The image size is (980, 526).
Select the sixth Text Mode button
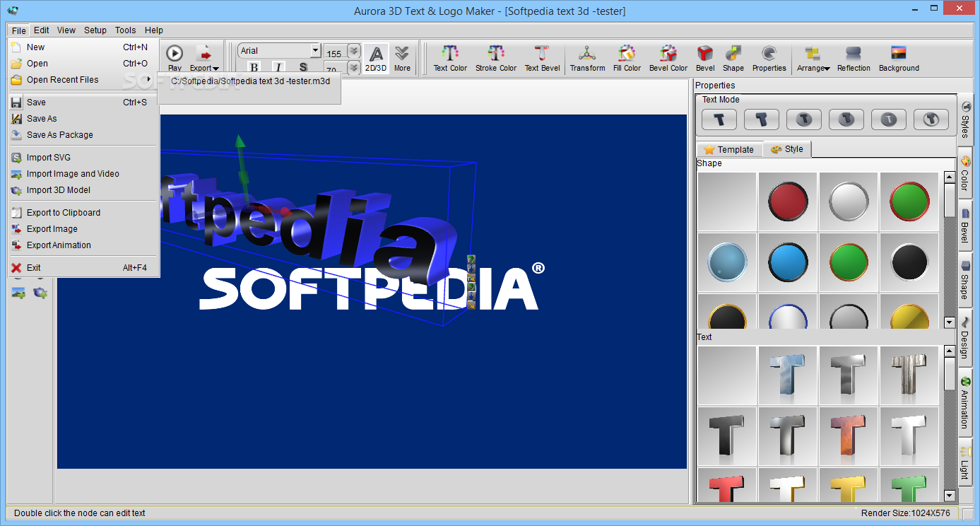coord(931,119)
